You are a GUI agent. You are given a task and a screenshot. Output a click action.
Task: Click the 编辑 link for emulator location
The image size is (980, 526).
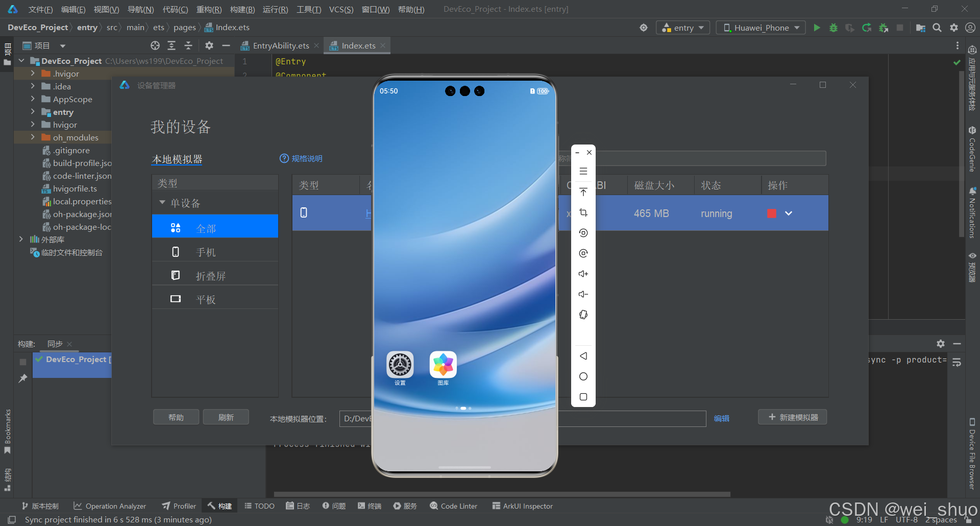(722, 418)
